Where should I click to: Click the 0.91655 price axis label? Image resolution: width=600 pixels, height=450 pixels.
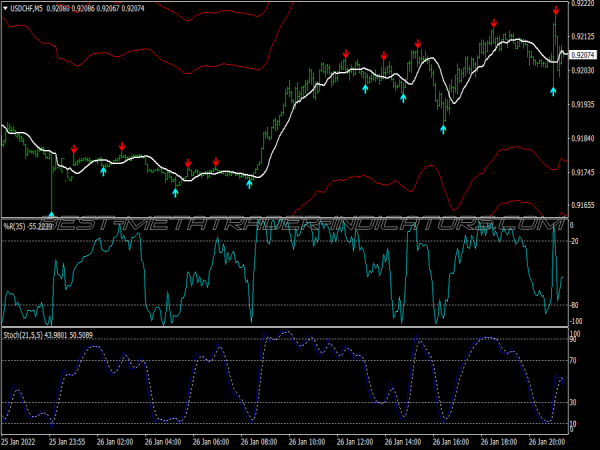[583, 205]
